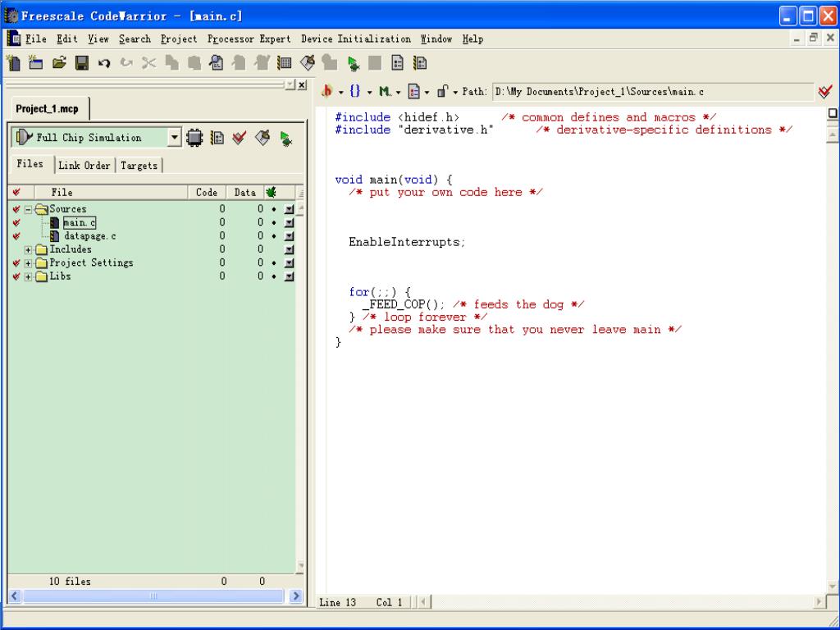Open the File menu

tap(36, 39)
